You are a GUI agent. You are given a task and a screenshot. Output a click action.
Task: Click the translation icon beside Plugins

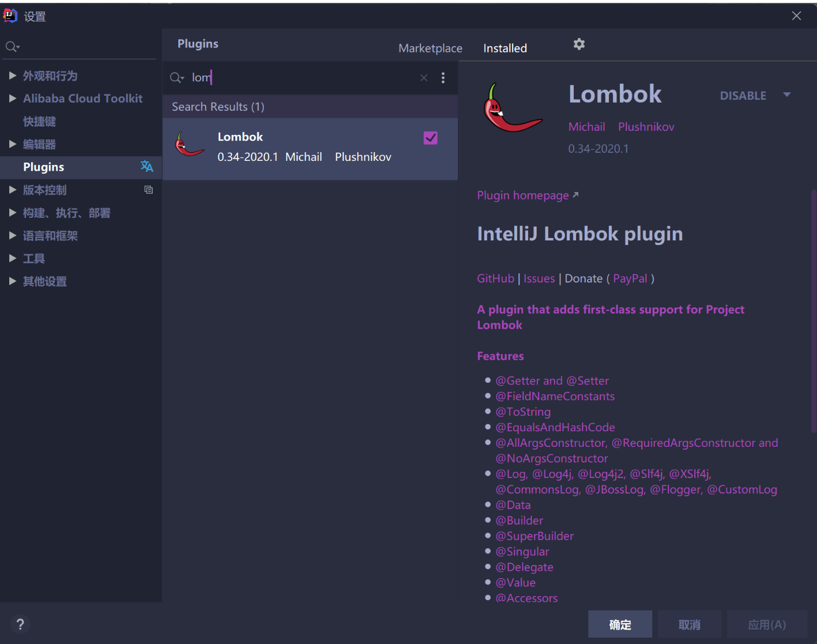(147, 167)
